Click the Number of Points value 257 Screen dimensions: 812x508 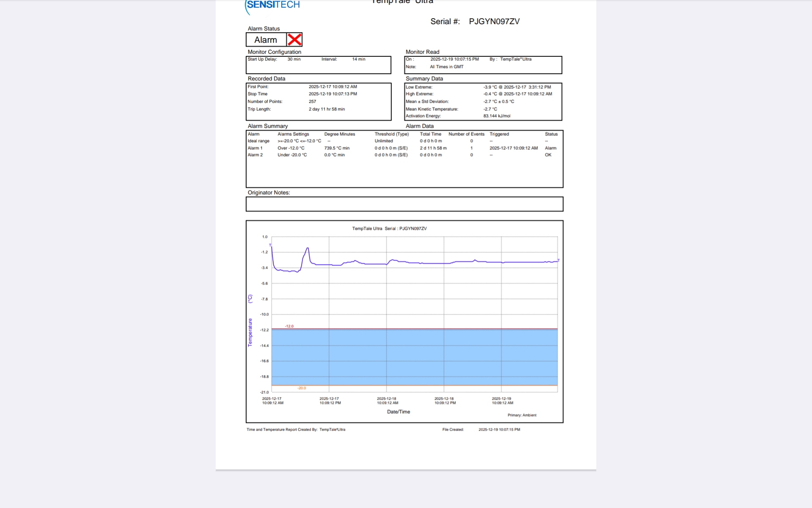[312, 102]
